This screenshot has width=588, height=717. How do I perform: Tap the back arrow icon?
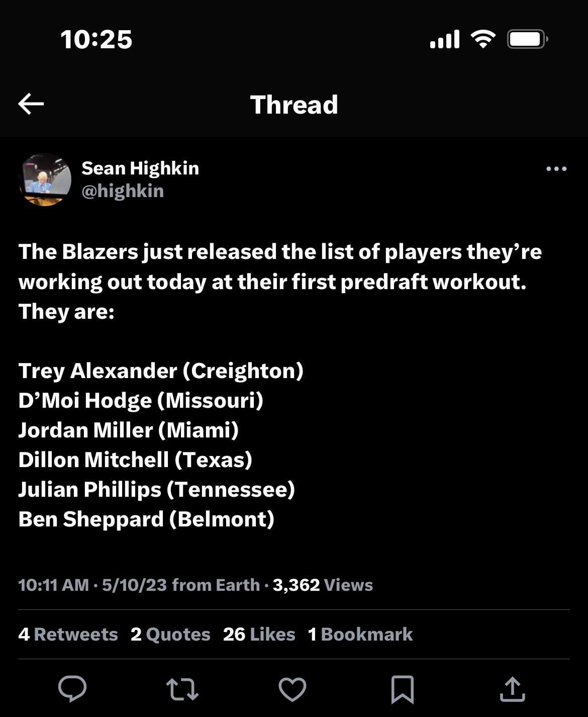[31, 104]
